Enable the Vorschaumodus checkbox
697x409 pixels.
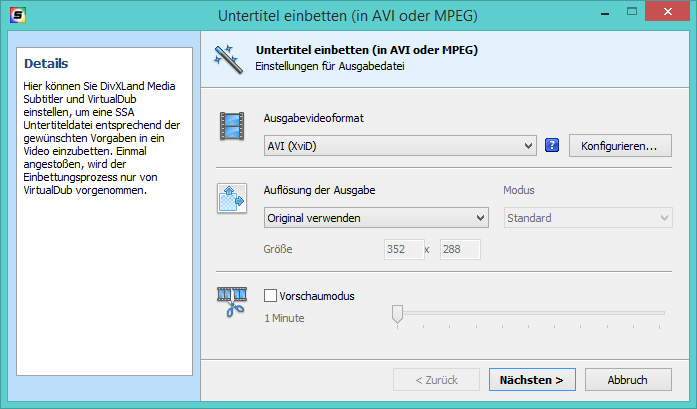click(270, 296)
